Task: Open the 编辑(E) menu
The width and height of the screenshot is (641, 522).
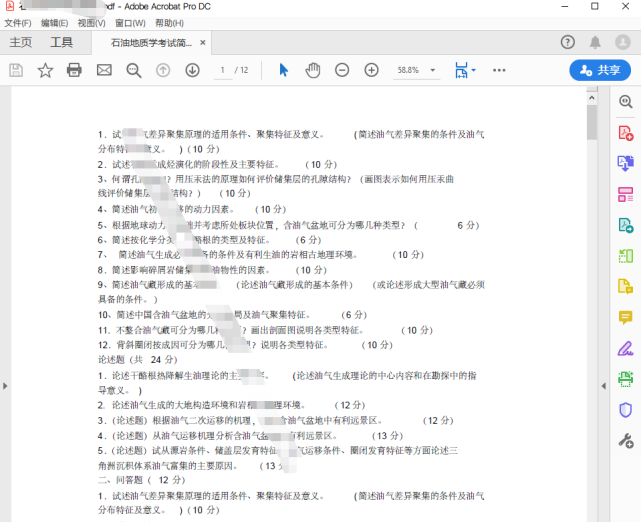Action: [x=54, y=23]
